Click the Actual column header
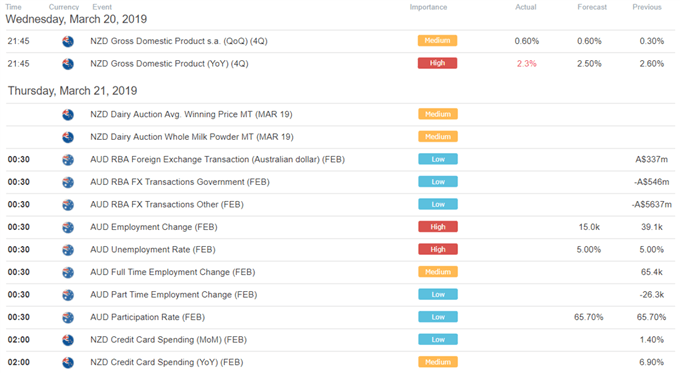 pos(526,7)
